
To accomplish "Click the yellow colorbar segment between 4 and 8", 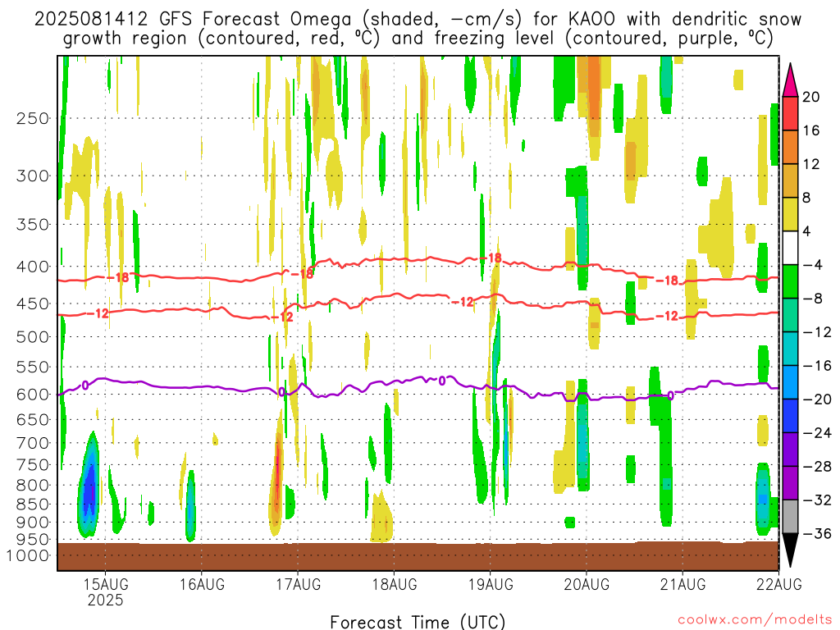I will [790, 214].
